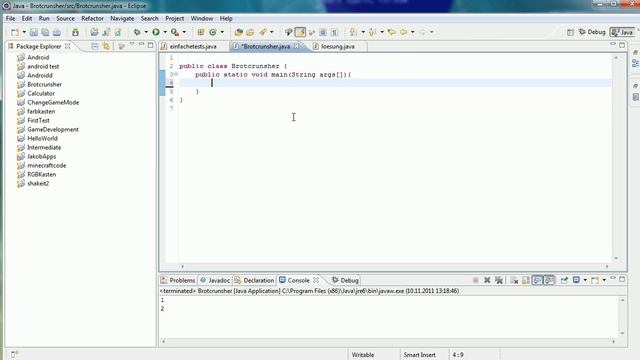This screenshot has width=640, height=360.
Task: Toggle Show Whitespace Characters icon
Action: [x=334, y=32]
